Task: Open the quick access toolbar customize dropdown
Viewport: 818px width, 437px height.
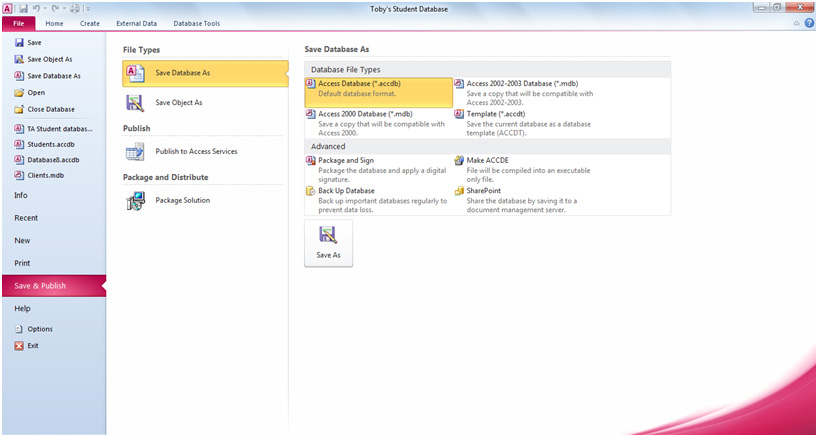Action: click(x=87, y=9)
